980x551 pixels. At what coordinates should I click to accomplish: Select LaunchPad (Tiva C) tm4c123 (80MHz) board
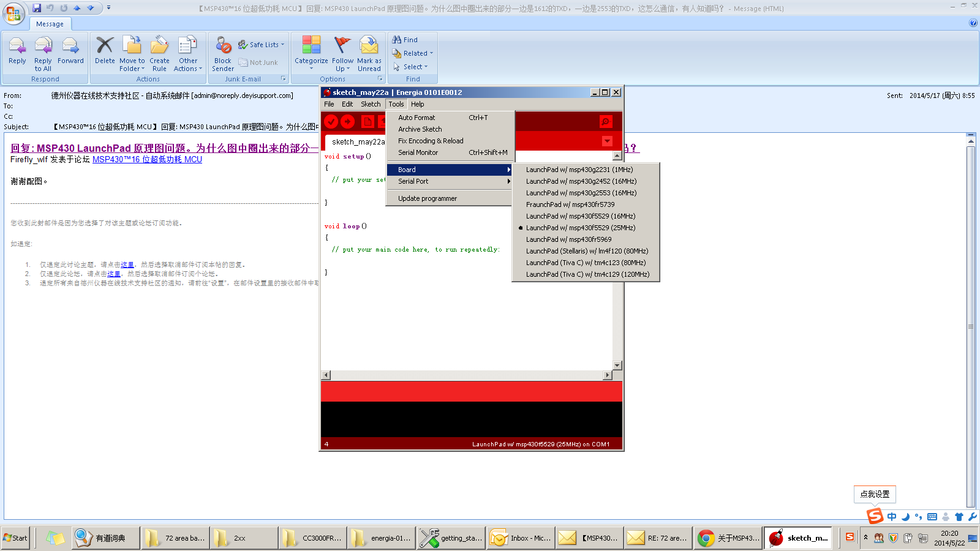tap(586, 263)
